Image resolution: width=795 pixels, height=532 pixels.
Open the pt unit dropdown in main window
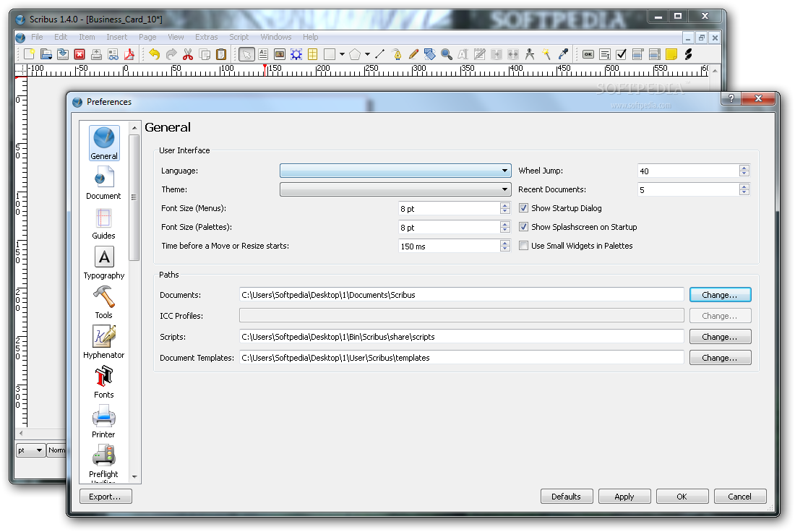[x=31, y=450]
